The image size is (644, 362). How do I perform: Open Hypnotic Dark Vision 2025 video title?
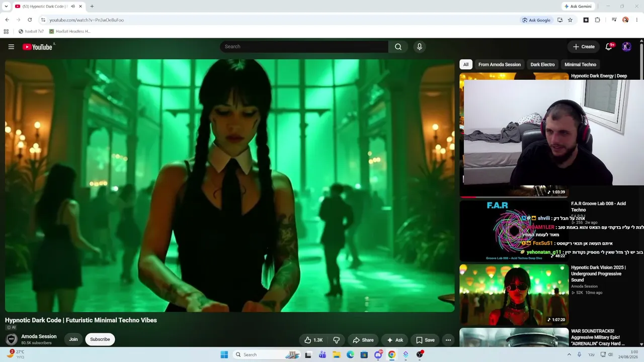tap(598, 274)
